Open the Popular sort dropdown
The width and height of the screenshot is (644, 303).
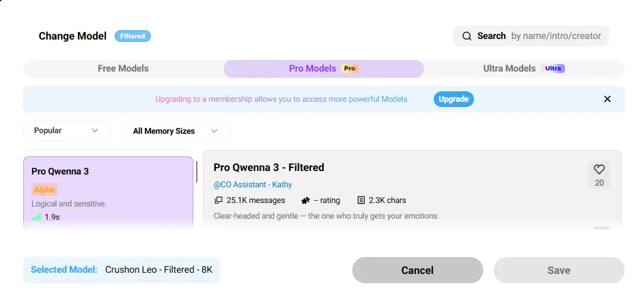pyautogui.click(x=67, y=131)
